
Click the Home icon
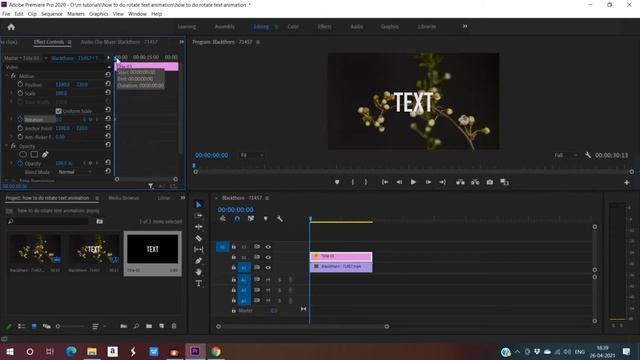11,27
